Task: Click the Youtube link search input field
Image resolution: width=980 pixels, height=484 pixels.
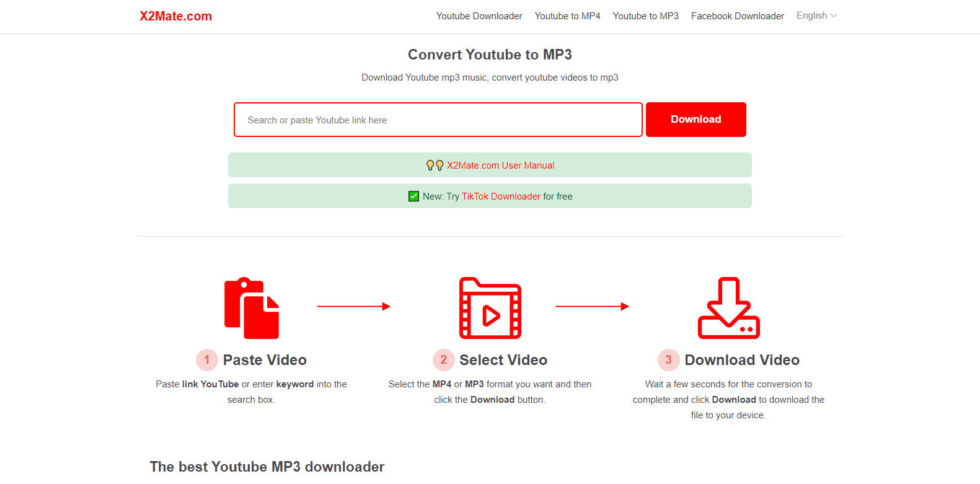Action: pyautogui.click(x=438, y=120)
